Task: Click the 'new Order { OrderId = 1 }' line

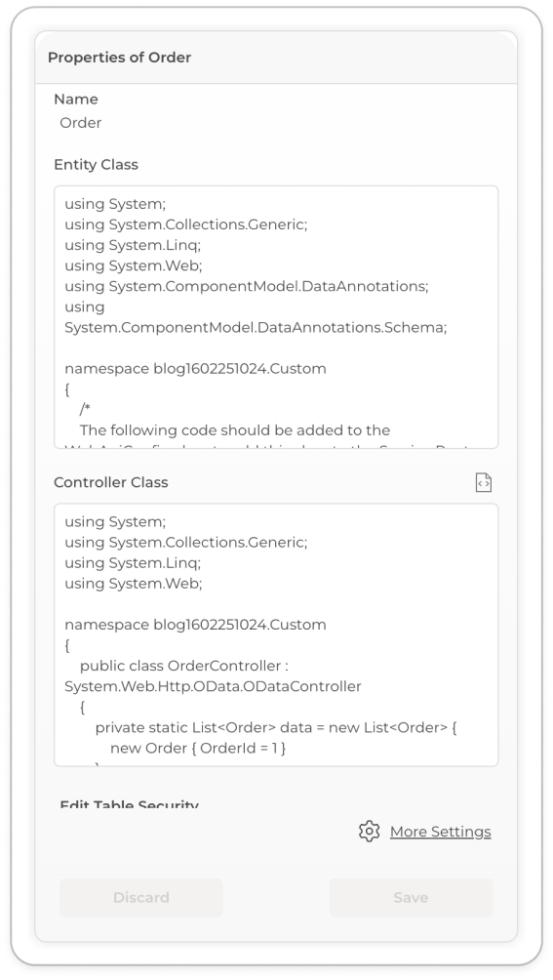Action: click(198, 749)
